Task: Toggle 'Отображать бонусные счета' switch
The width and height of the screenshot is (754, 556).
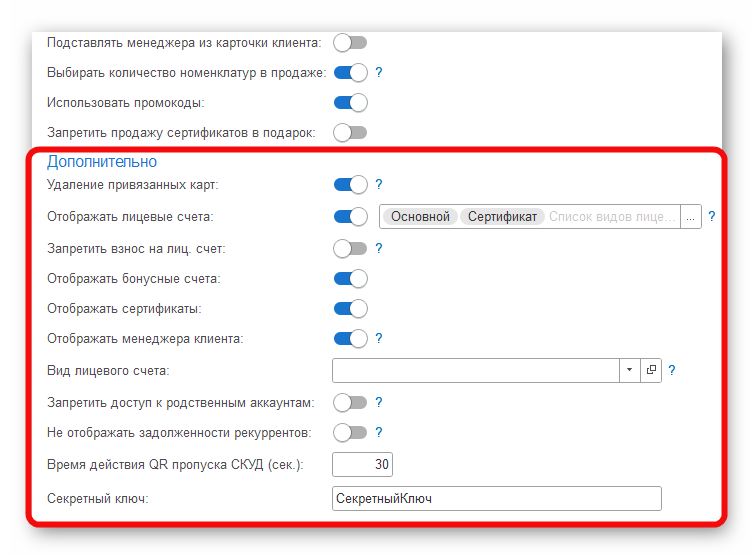Action: pos(351,278)
